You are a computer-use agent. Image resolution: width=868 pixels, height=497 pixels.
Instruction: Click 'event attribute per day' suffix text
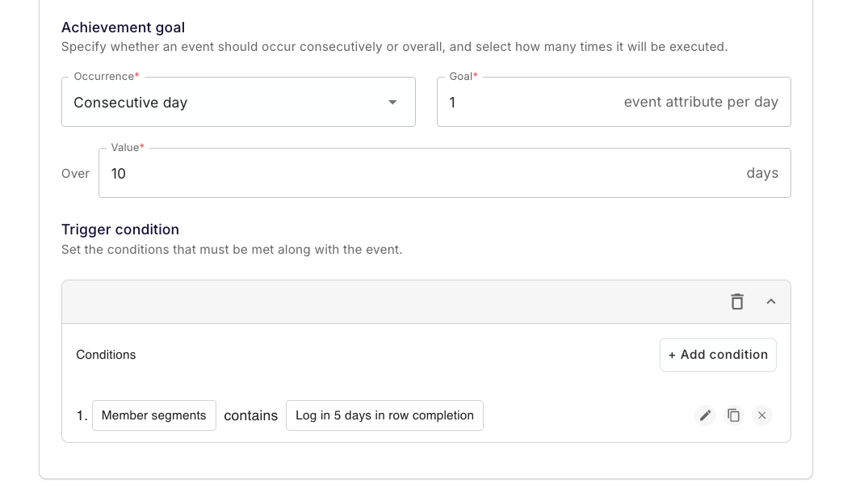click(701, 103)
